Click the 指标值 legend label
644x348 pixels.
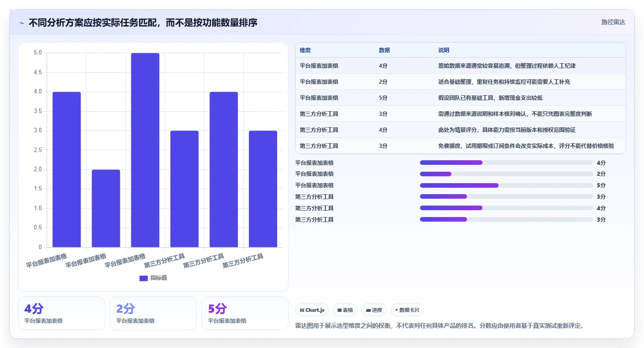click(159, 278)
